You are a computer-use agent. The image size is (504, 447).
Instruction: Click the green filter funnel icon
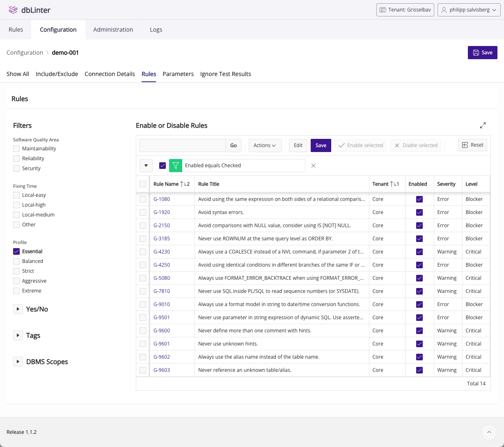click(176, 166)
